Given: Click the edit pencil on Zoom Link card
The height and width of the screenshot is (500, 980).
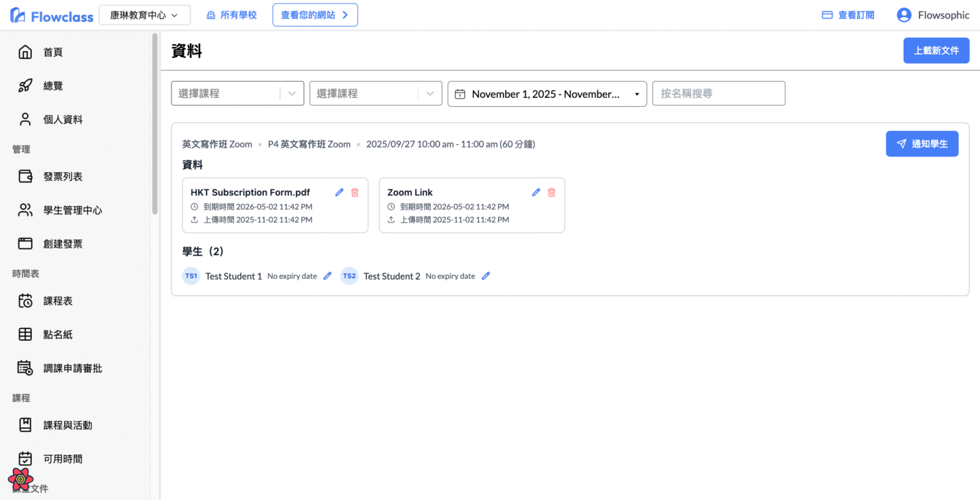Looking at the screenshot, I should [536, 193].
